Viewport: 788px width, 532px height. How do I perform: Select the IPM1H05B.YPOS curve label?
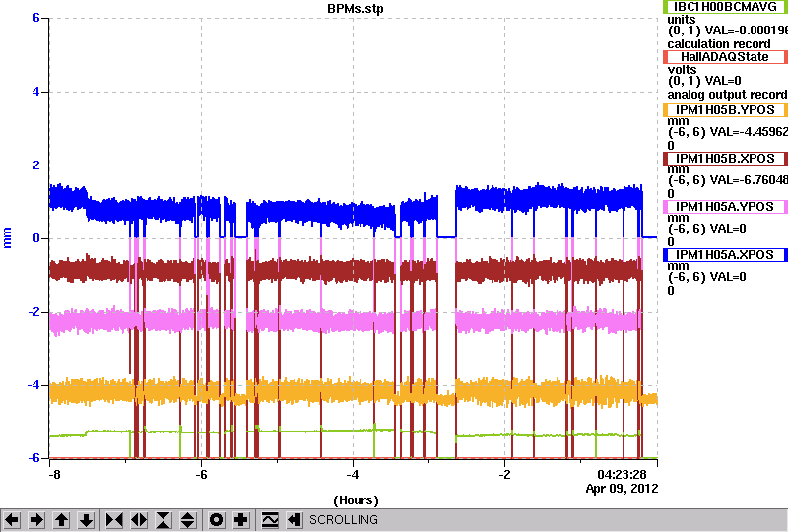point(725,110)
